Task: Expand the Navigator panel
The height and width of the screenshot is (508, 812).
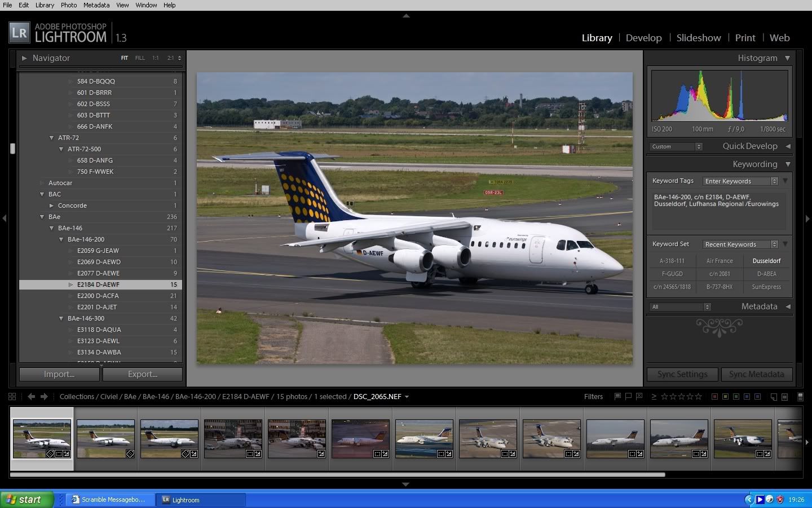Action: click(24, 58)
